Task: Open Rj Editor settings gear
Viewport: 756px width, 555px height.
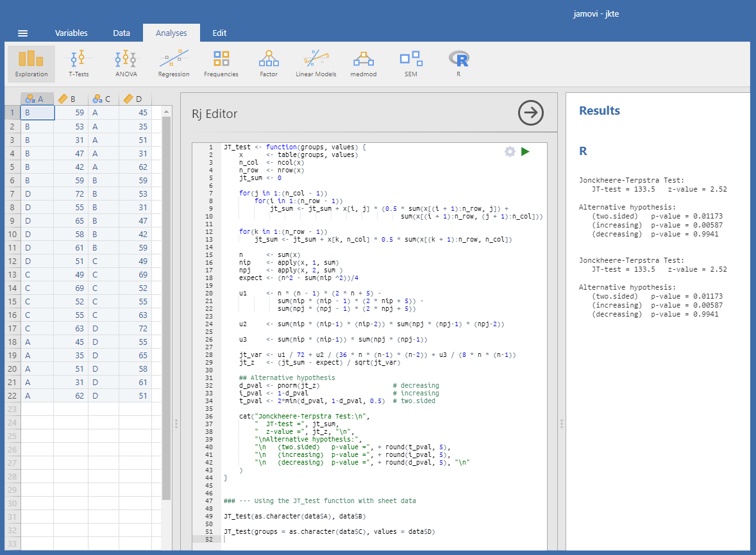Action: click(510, 152)
